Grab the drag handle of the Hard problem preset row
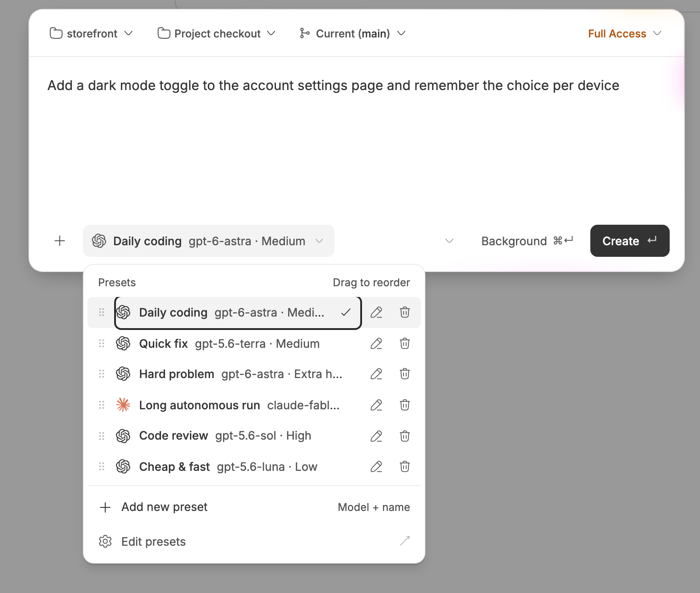The width and height of the screenshot is (700, 593). (x=102, y=374)
